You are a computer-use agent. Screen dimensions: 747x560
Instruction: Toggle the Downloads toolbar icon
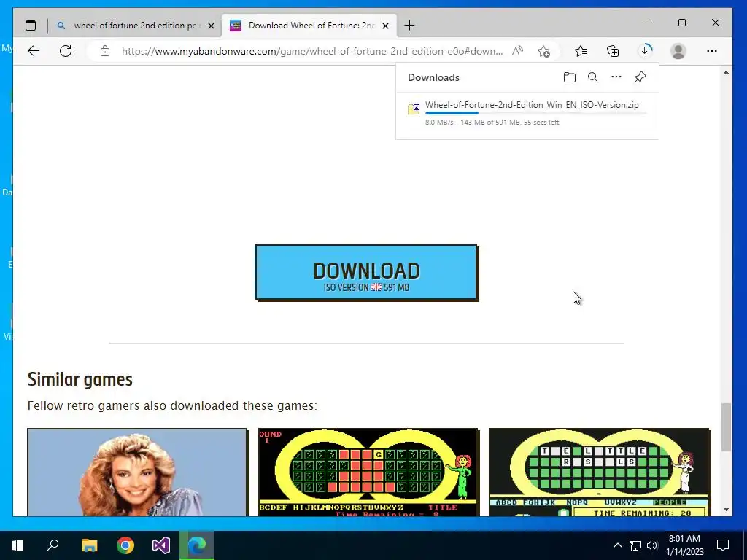[x=645, y=51]
